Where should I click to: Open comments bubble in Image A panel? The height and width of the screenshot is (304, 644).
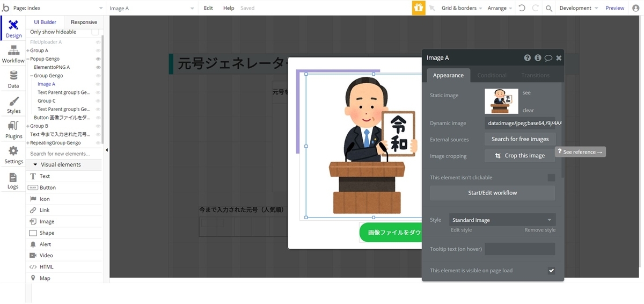(548, 58)
